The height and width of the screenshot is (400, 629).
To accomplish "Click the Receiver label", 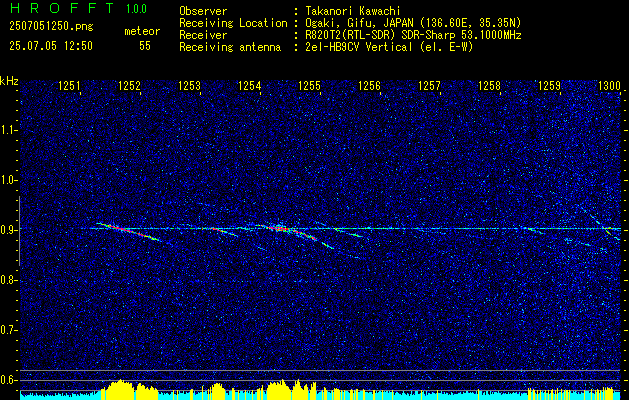I will [x=203, y=35].
